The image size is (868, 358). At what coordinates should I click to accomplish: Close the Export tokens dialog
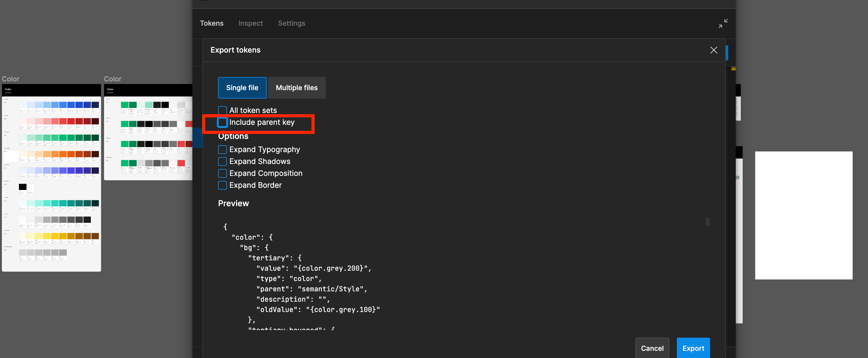[713, 50]
